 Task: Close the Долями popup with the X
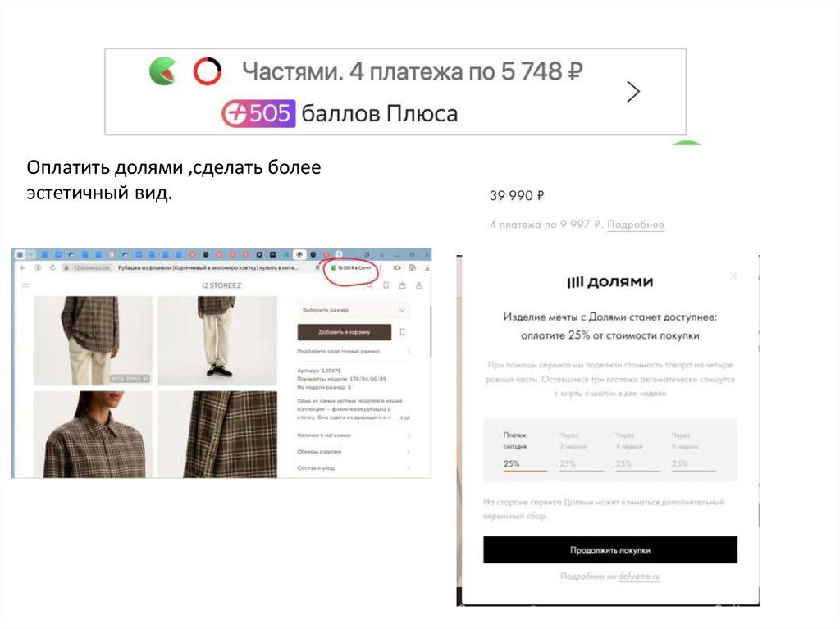pos(733,276)
